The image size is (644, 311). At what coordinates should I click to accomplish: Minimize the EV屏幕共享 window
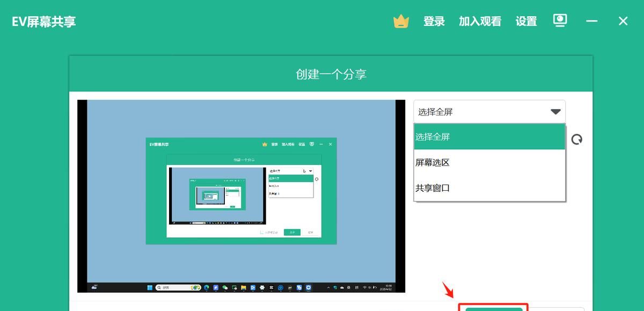(x=592, y=21)
